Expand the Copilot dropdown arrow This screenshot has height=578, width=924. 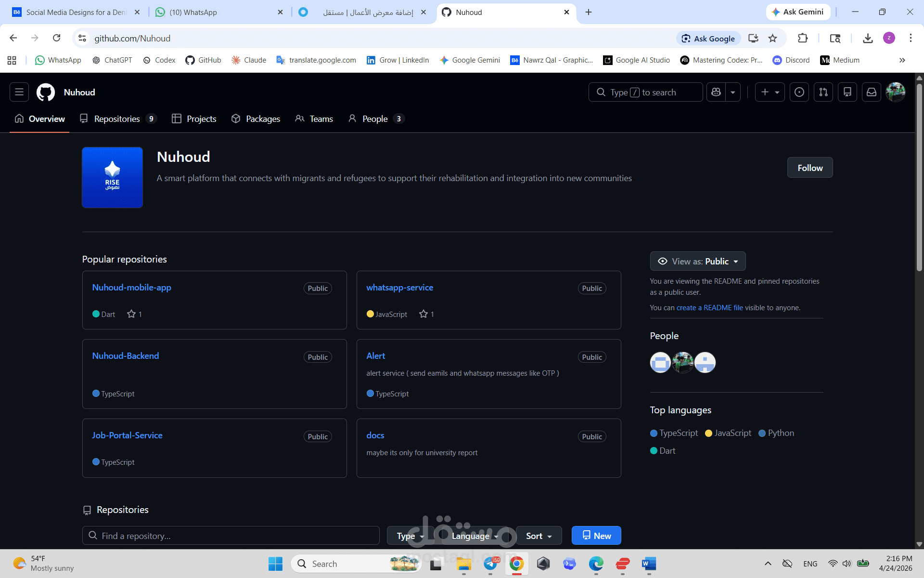[x=733, y=92]
